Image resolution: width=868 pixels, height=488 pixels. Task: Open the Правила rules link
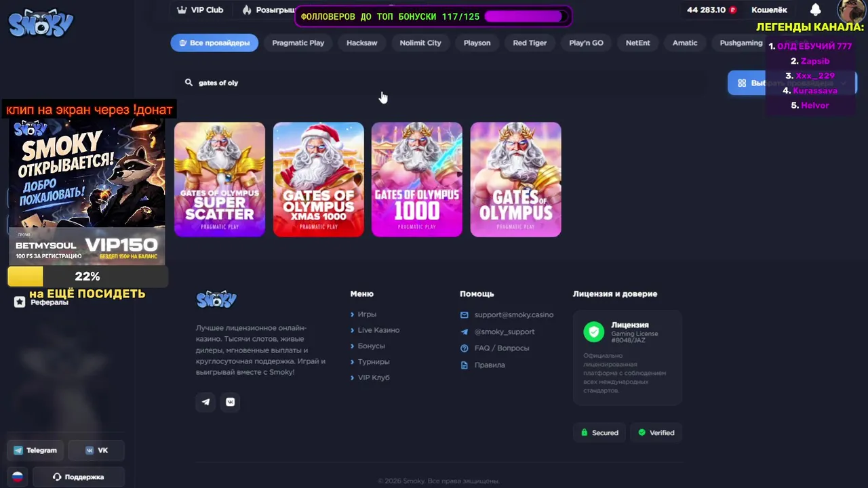pos(490,365)
